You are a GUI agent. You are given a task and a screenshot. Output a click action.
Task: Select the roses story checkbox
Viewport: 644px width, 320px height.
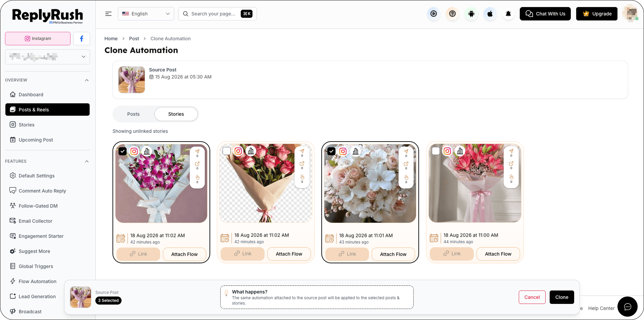pyautogui.click(x=227, y=151)
